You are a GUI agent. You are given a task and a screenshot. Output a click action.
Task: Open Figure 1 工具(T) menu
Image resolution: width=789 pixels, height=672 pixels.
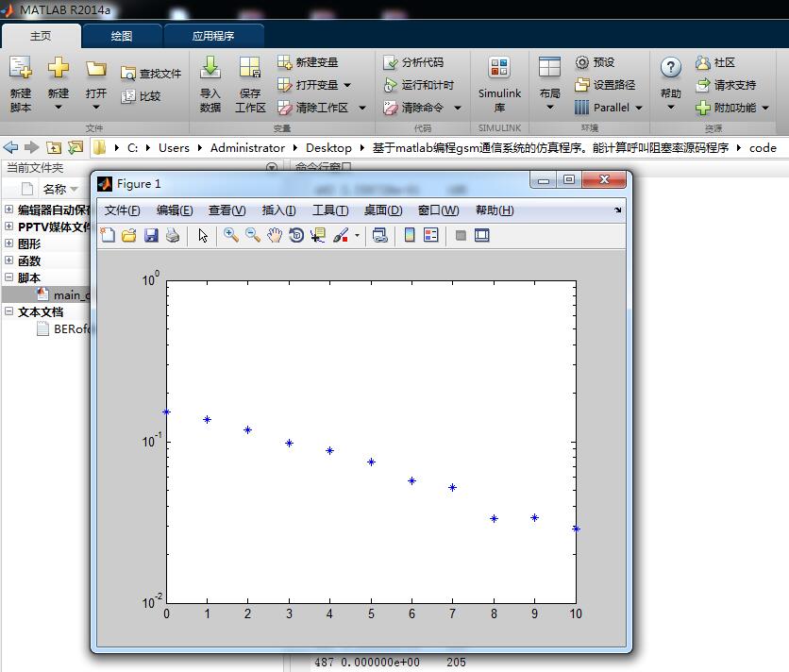tap(330, 210)
